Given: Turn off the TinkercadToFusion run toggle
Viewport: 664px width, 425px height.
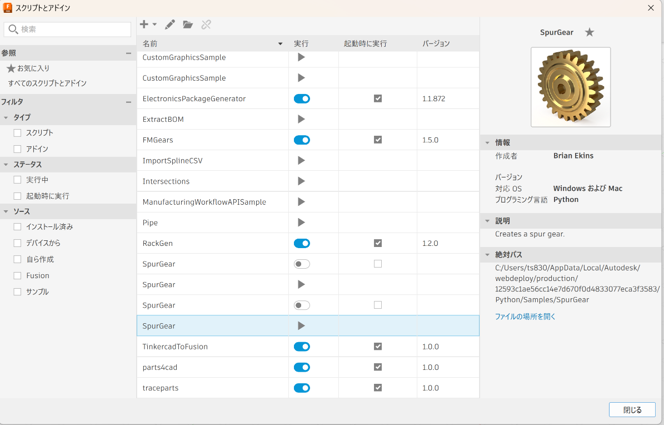Looking at the screenshot, I should click(x=302, y=346).
